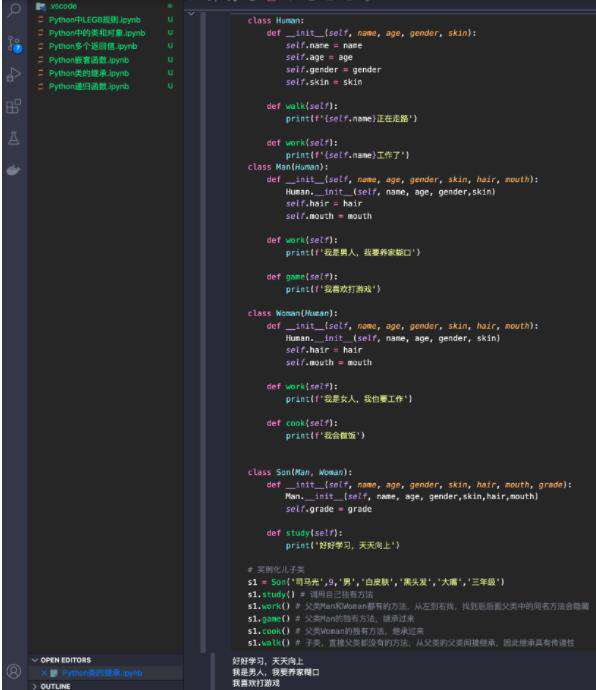
Task: Close the open editor with X icon
Action: (44, 673)
